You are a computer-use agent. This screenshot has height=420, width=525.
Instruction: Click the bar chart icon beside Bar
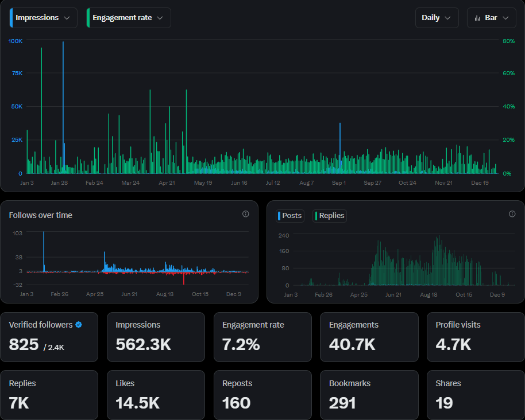(x=477, y=18)
